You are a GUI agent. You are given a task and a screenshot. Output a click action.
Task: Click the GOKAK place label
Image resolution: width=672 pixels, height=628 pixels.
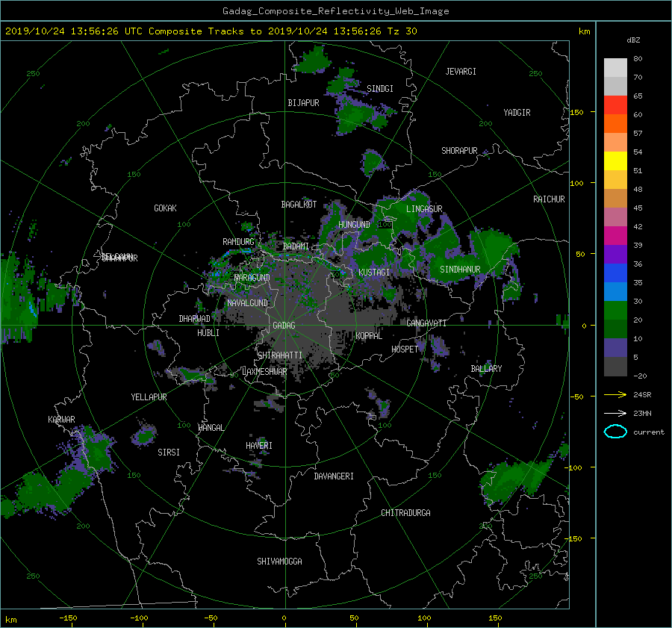click(x=165, y=208)
